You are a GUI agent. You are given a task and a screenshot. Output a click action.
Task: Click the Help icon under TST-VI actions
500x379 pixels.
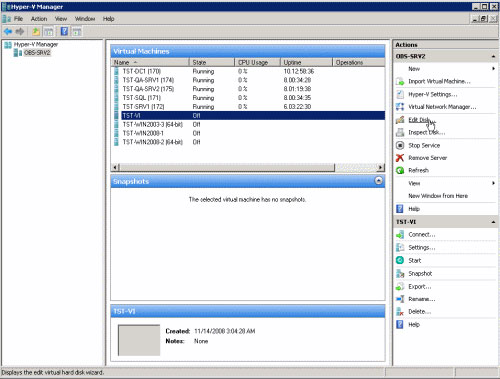[x=400, y=325]
